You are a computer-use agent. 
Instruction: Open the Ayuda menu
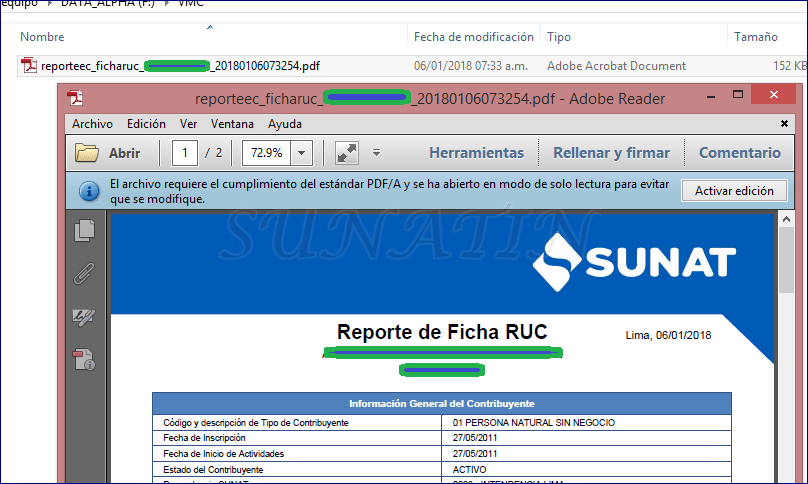(x=285, y=124)
